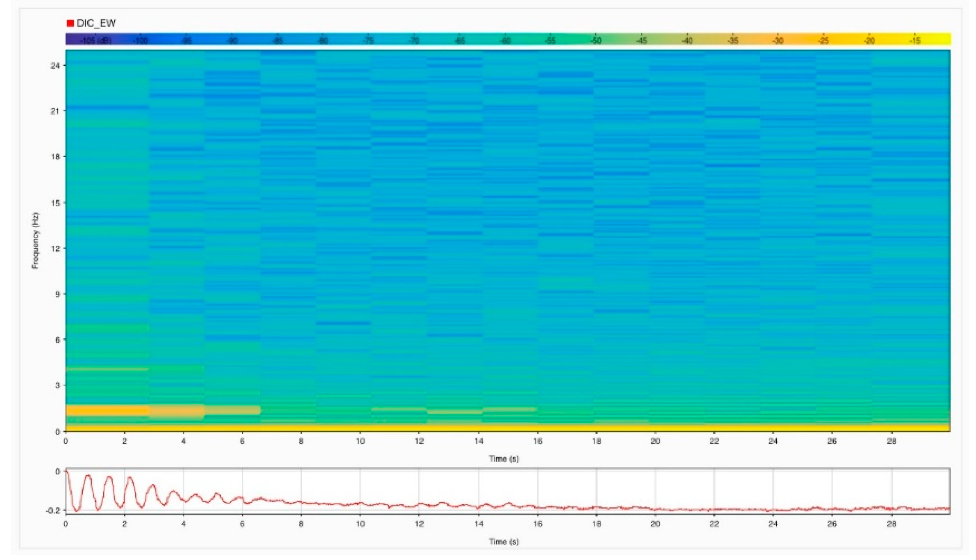
Task: Click the Frequency (Hz) axis title
Action: click(x=35, y=240)
